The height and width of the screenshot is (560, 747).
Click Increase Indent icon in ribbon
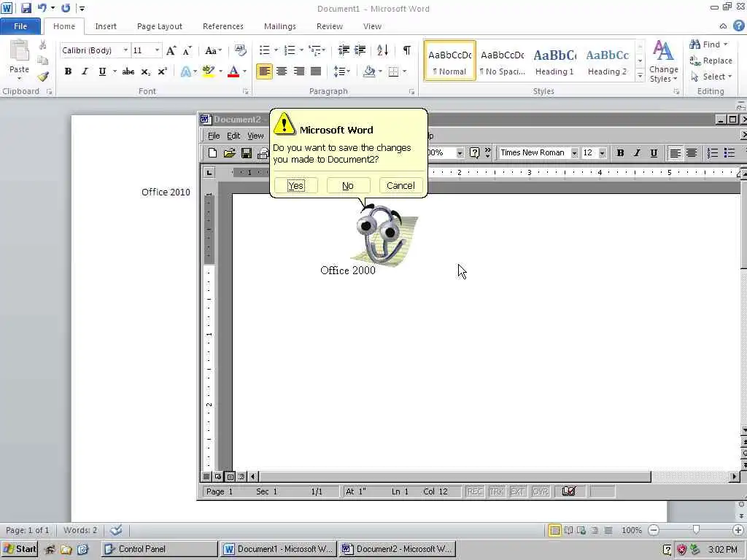click(360, 50)
